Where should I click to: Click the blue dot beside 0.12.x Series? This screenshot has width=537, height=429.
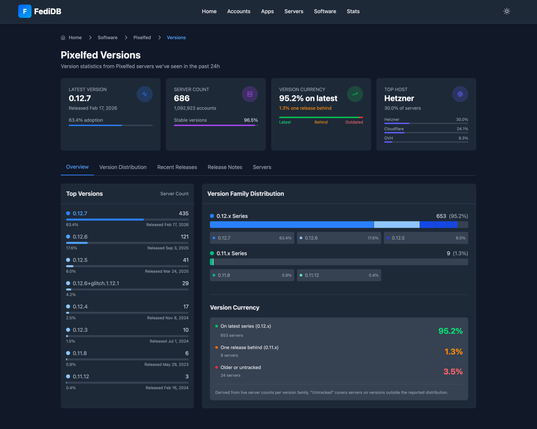click(x=212, y=216)
